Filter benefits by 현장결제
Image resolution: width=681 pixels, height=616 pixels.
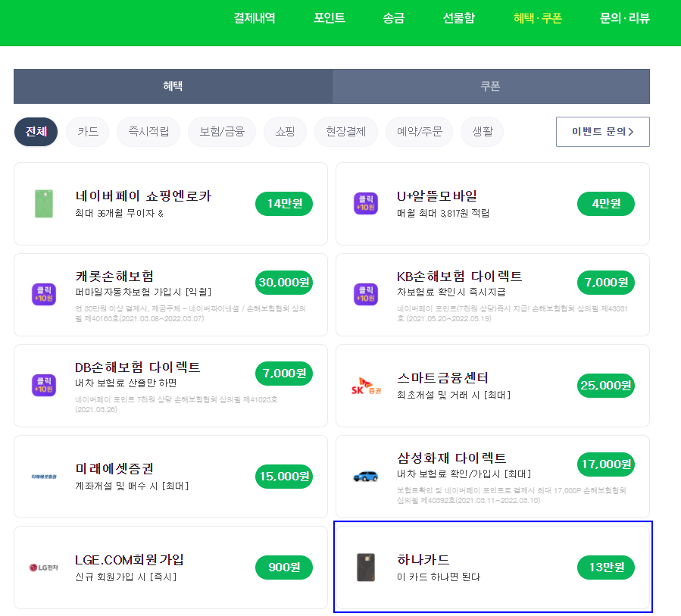346,132
